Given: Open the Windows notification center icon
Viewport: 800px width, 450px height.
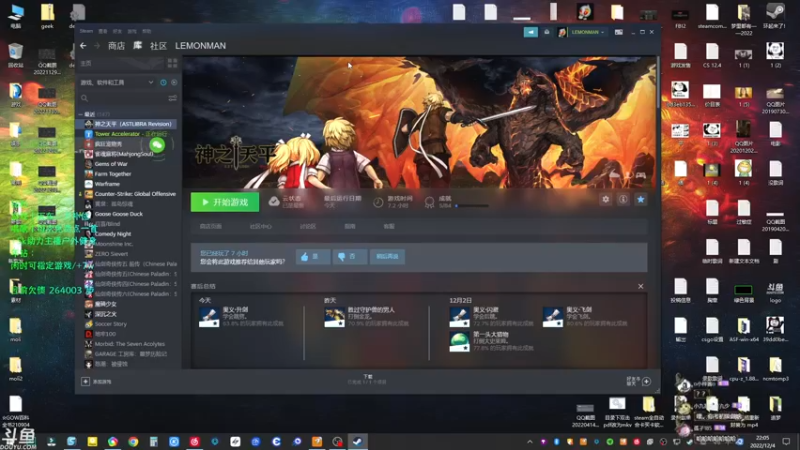Looking at the screenshot, I should 786,441.
